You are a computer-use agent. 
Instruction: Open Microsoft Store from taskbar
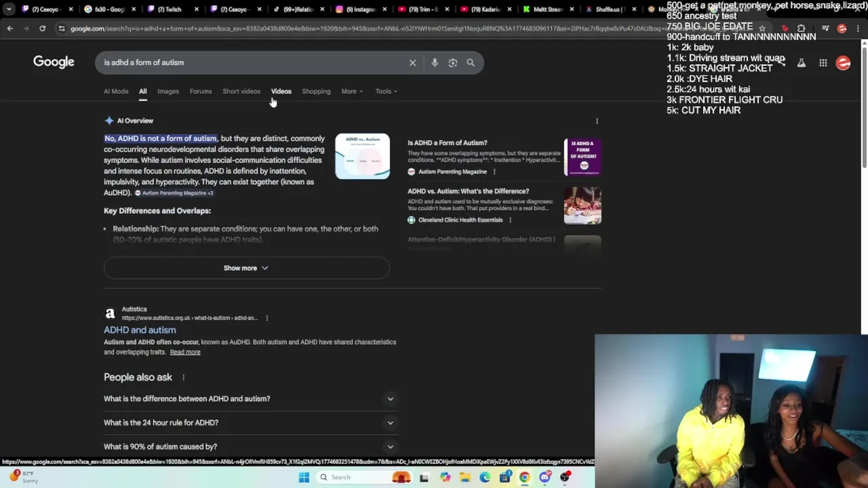[505, 477]
